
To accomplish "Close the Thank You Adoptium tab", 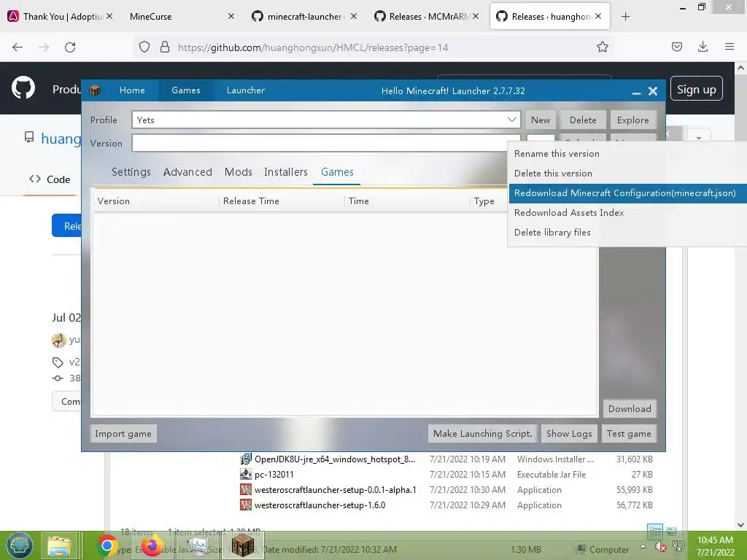I will (x=109, y=16).
